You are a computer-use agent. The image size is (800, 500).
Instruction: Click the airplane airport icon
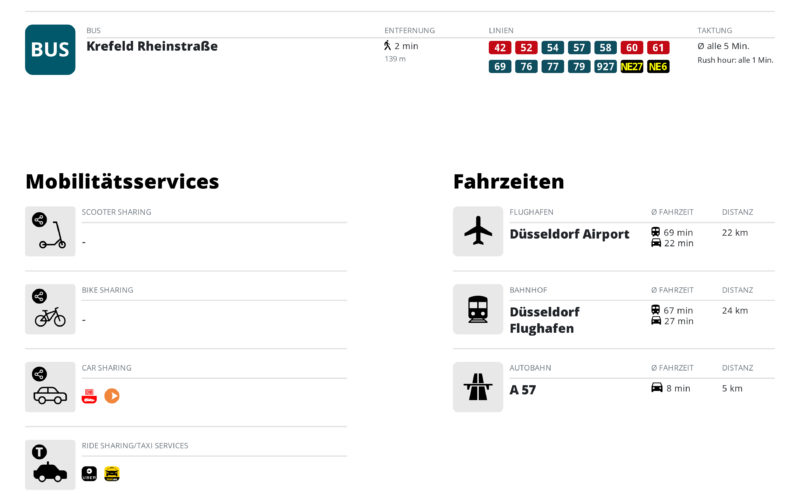point(478,231)
